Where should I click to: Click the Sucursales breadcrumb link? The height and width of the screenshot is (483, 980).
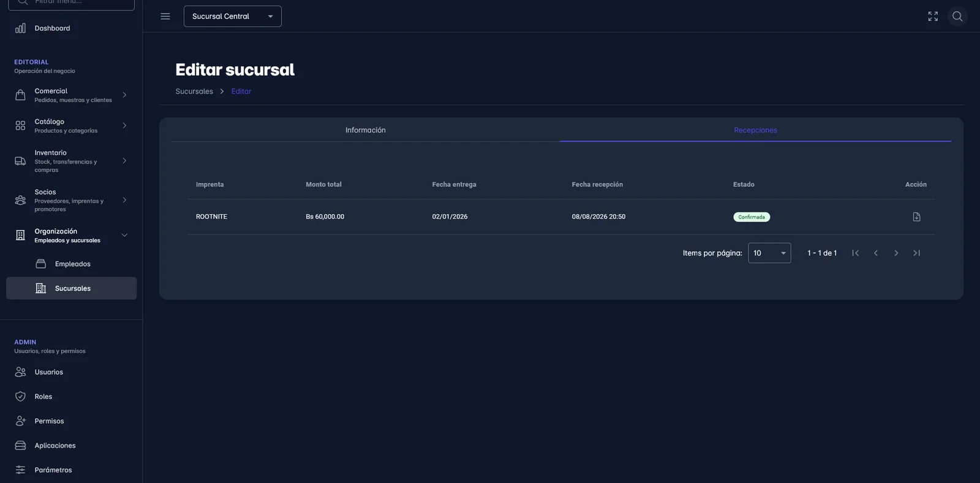pyautogui.click(x=194, y=91)
